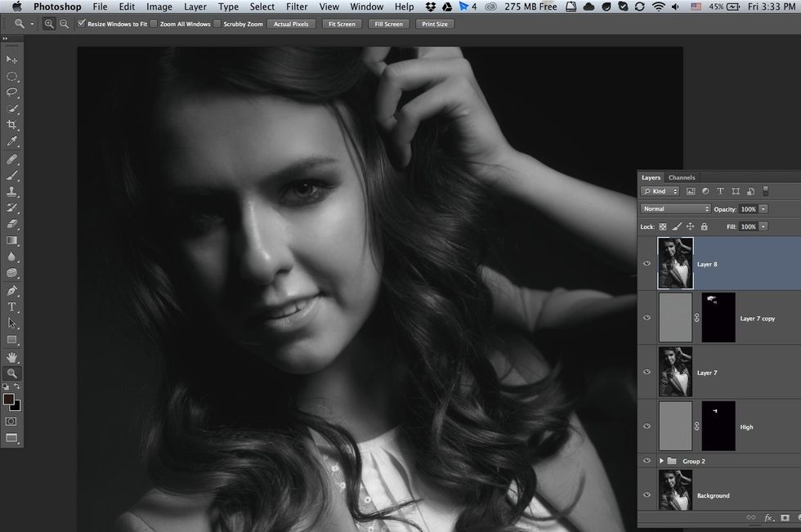The height and width of the screenshot is (532, 801).
Task: Select the Crop tool
Action: point(11,124)
